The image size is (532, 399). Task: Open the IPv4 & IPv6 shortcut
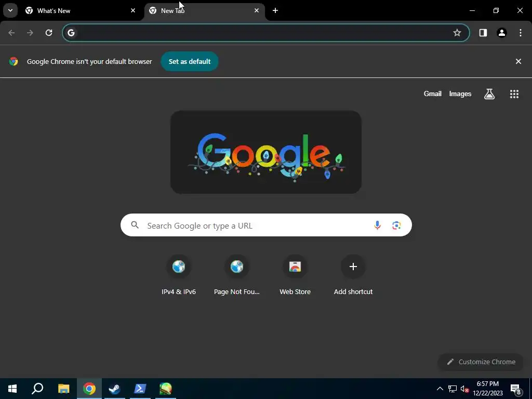pos(179,275)
